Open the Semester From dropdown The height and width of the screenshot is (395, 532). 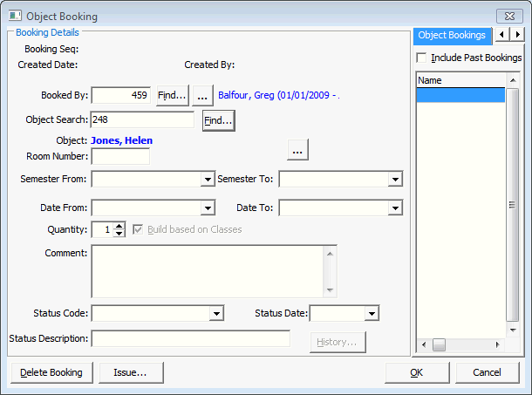(x=208, y=179)
